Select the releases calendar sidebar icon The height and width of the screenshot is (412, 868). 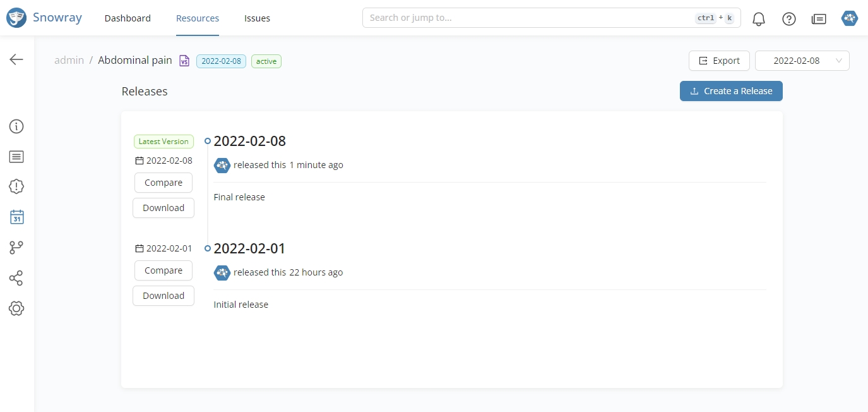[x=16, y=217]
